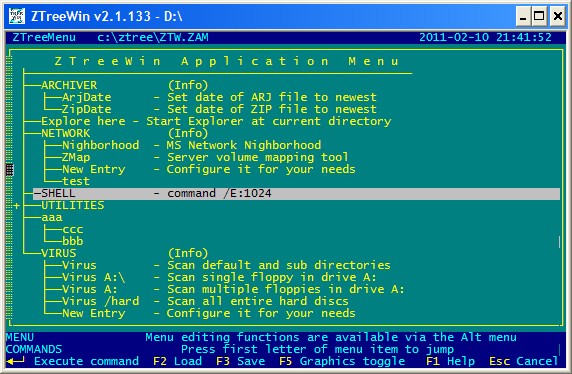Select the ARCHIVER menu group
The height and width of the screenshot is (374, 572).
(x=69, y=85)
